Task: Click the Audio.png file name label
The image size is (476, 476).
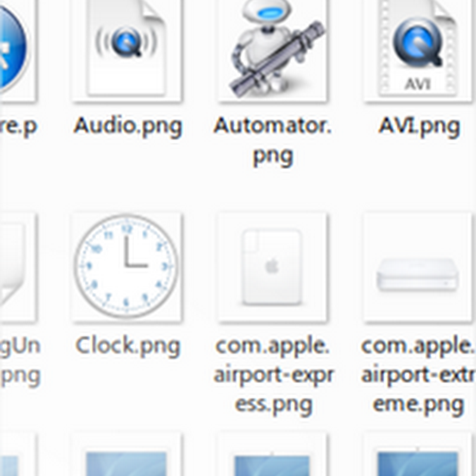Action: point(127,127)
